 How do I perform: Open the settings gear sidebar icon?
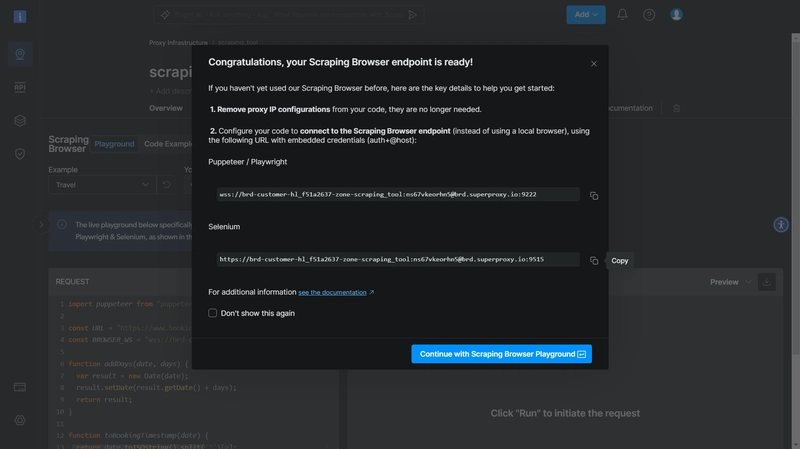click(20, 420)
